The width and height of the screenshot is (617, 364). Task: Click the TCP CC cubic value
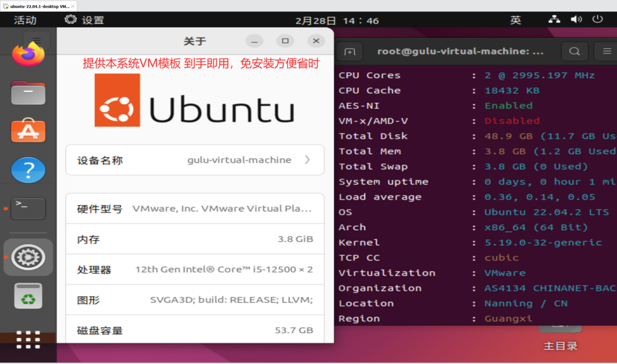(501, 258)
